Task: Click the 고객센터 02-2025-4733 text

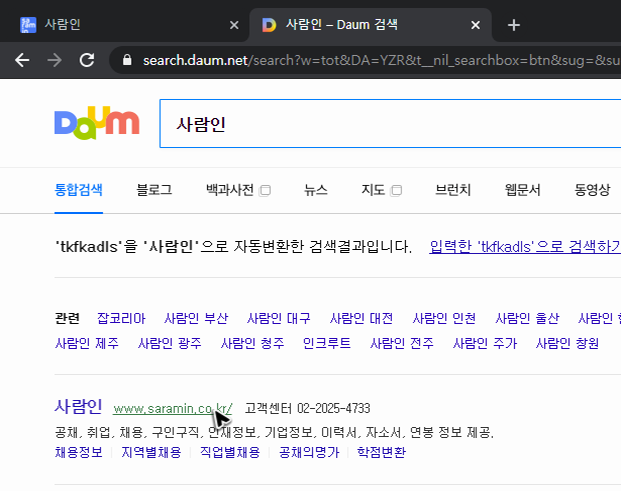Action: tap(307, 408)
